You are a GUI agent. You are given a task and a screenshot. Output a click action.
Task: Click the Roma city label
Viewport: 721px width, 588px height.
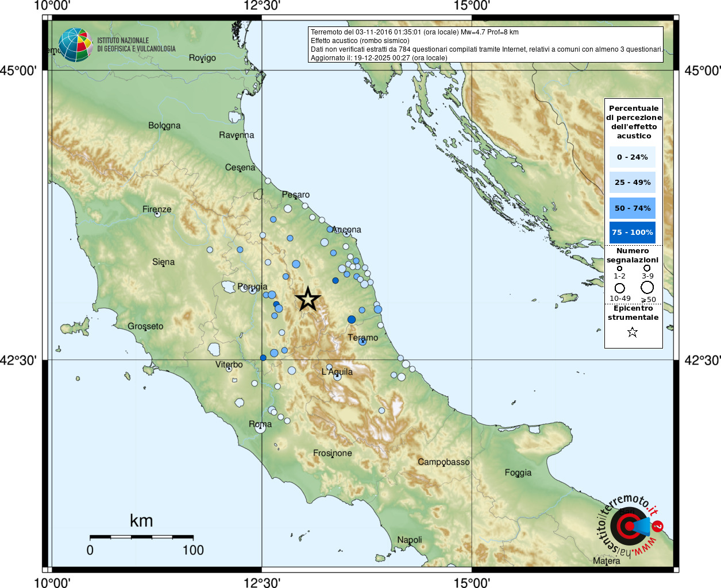click(260, 424)
